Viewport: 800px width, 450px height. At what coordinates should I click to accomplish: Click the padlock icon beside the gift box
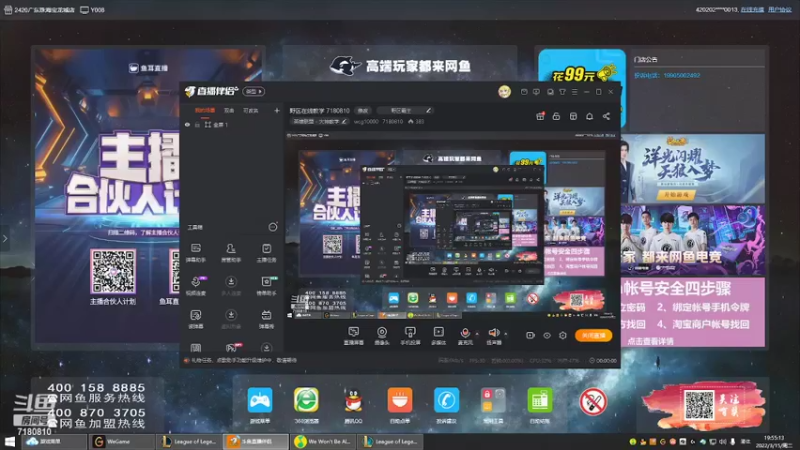coord(556,116)
